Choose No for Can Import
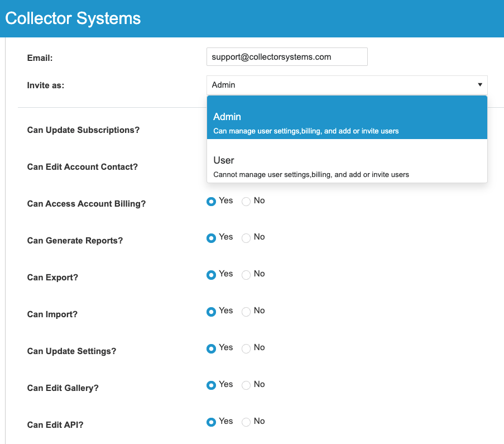 (246, 312)
